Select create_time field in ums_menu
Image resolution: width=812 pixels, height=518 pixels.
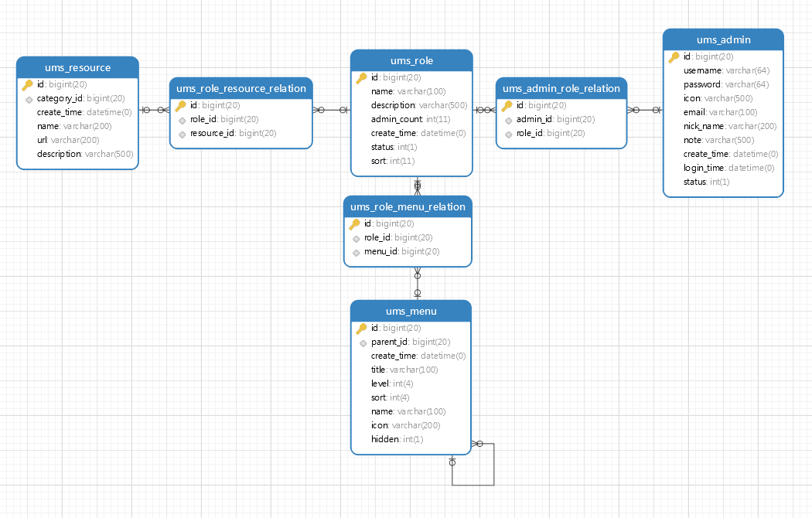pyautogui.click(x=418, y=356)
